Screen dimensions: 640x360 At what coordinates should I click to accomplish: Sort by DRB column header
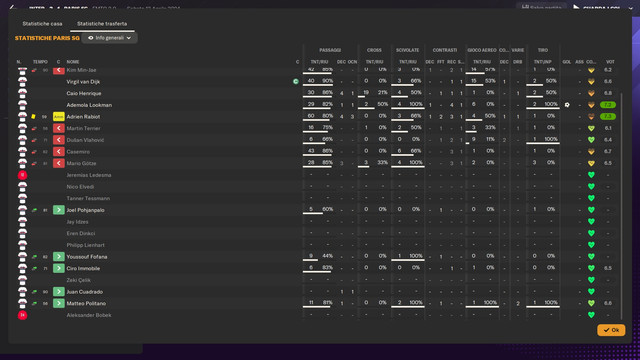[x=518, y=62]
